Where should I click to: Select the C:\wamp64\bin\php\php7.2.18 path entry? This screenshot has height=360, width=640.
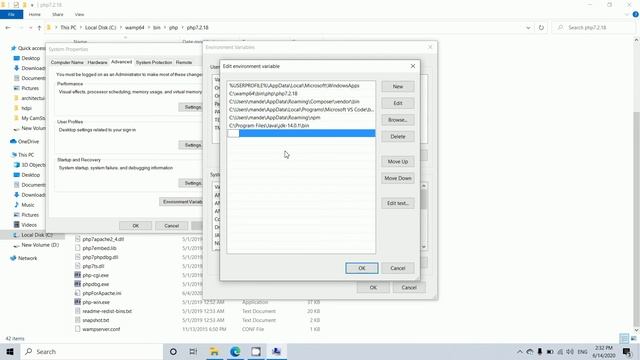(x=301, y=93)
